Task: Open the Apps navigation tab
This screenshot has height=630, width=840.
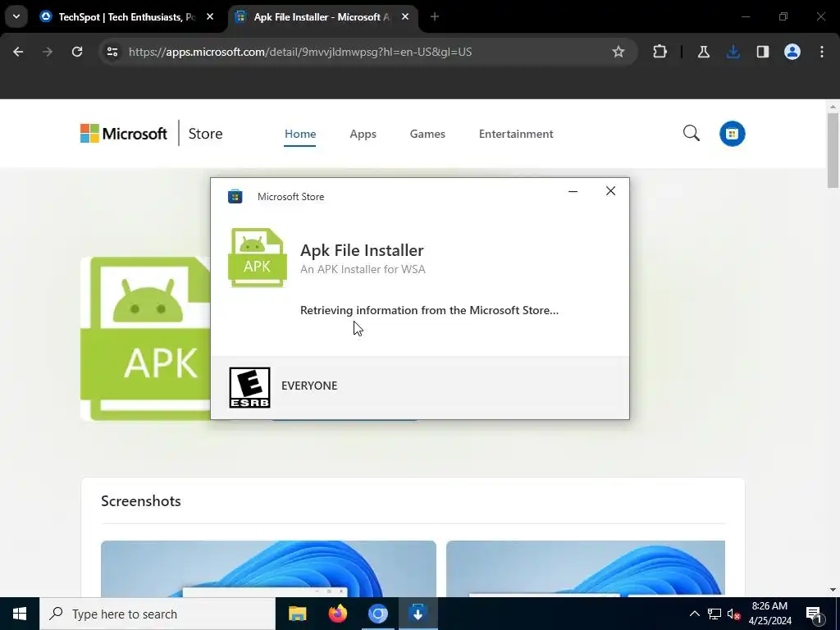Action: pyautogui.click(x=363, y=134)
